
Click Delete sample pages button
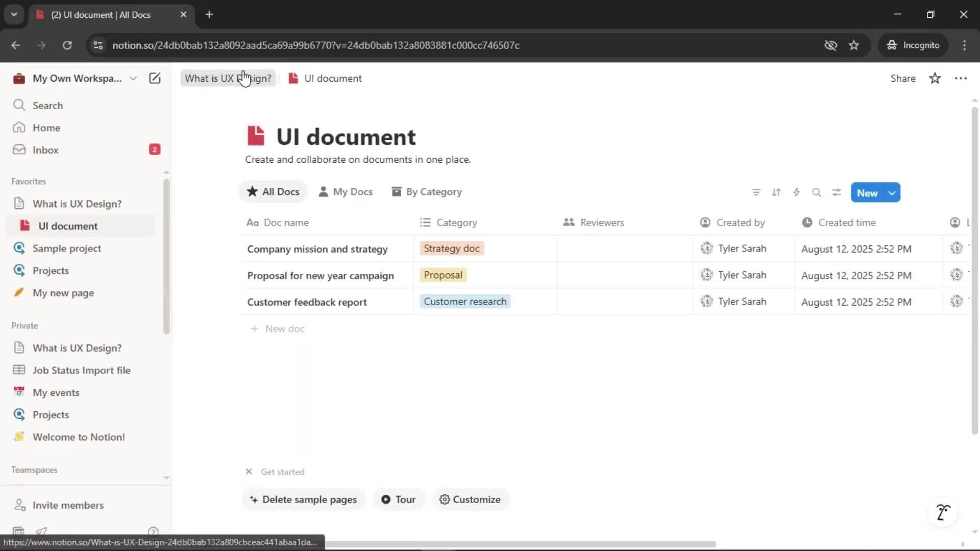point(303,499)
